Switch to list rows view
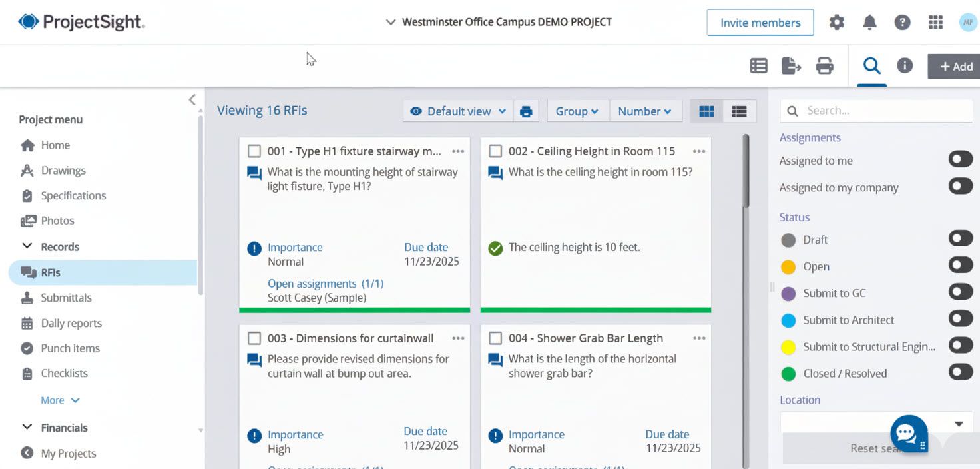 (739, 111)
